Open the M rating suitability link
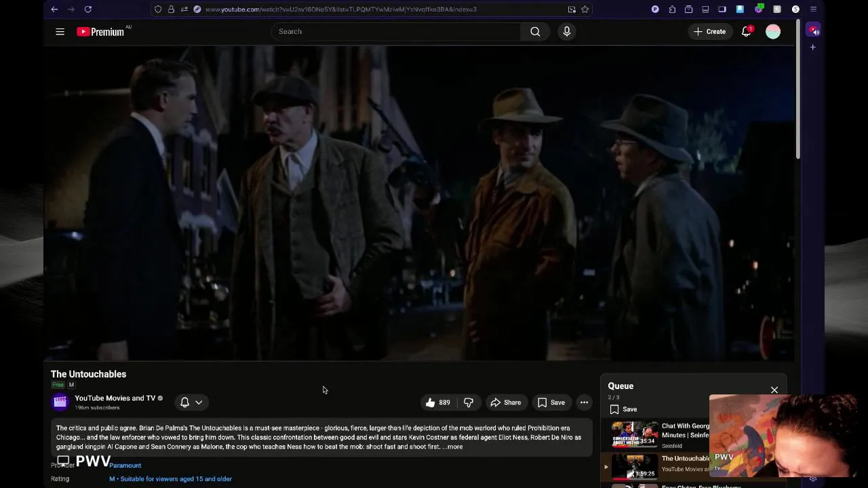Image resolution: width=868 pixels, height=488 pixels. click(x=171, y=479)
